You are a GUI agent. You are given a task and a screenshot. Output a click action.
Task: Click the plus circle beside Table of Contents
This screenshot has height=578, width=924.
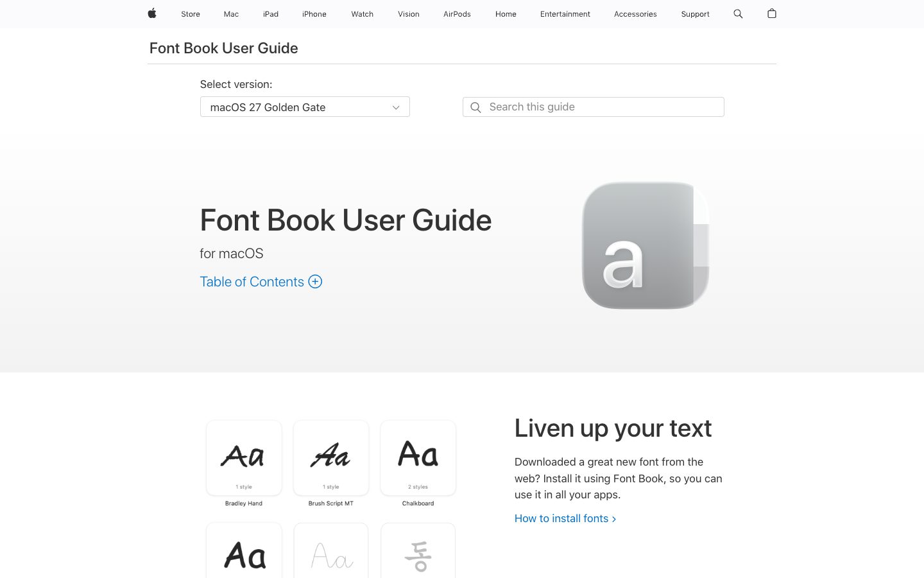315,281
